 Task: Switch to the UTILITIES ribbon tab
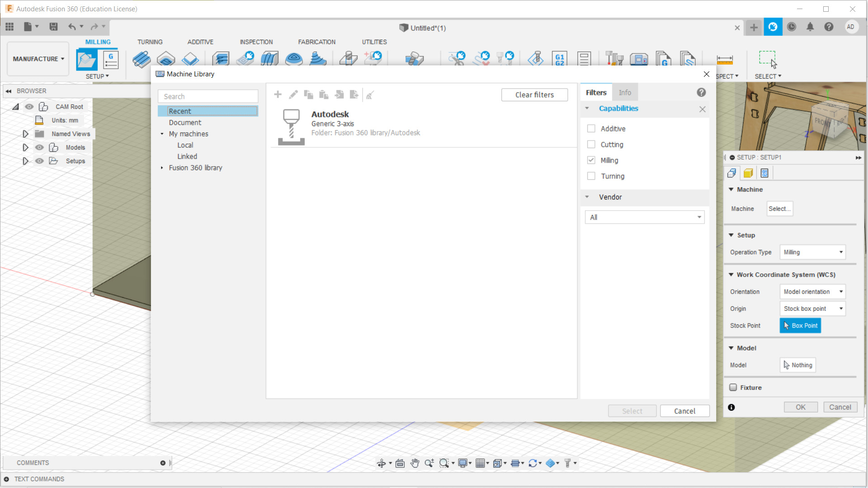tap(374, 42)
